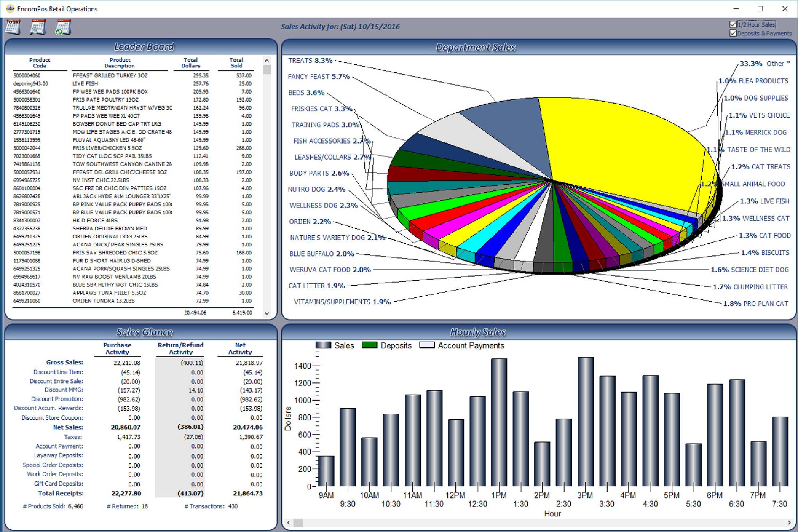Click the Product Code column header
Screen dimensions: 798x532
point(40,63)
